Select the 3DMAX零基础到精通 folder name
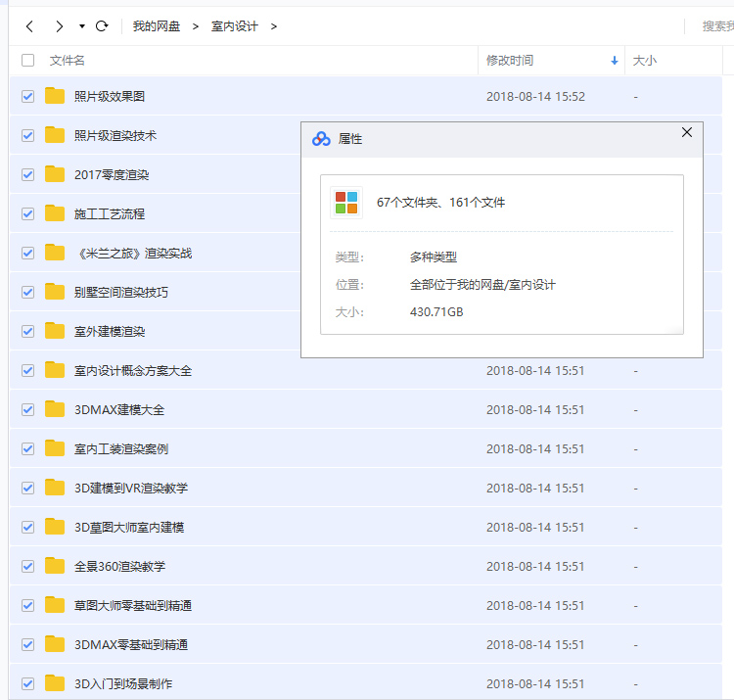The image size is (734, 700). click(131, 645)
